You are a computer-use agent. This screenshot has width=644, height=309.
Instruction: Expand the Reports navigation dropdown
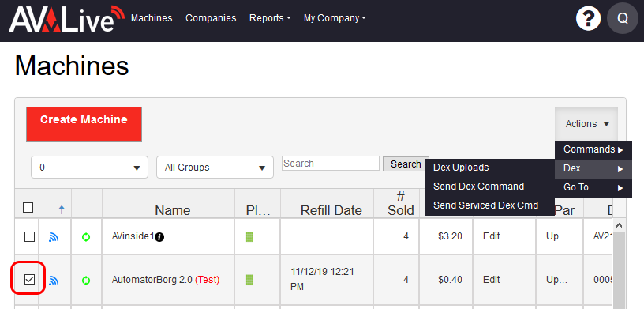coord(270,18)
